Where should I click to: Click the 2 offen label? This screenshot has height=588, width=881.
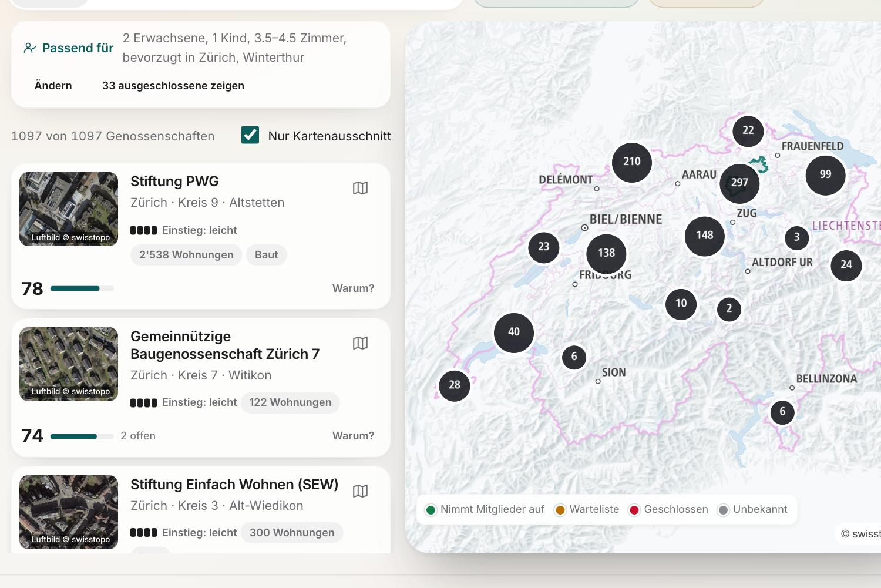pyautogui.click(x=138, y=436)
